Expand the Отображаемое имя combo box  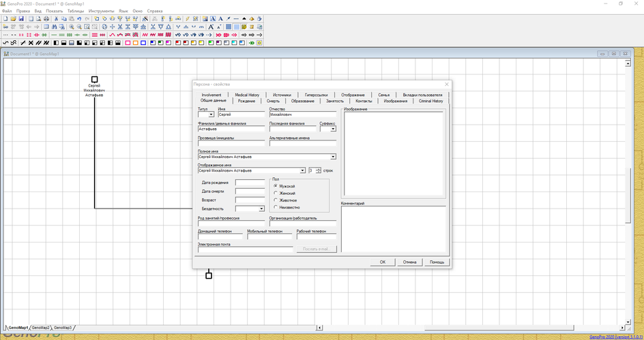[x=303, y=170]
